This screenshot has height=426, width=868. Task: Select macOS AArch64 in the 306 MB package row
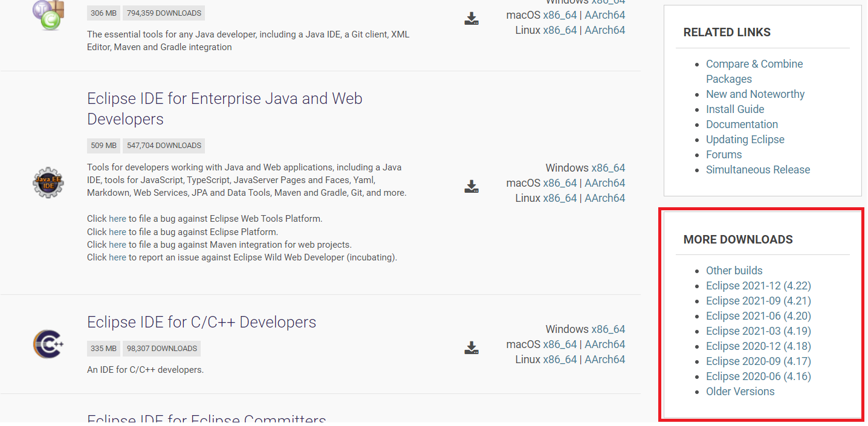pyautogui.click(x=605, y=15)
